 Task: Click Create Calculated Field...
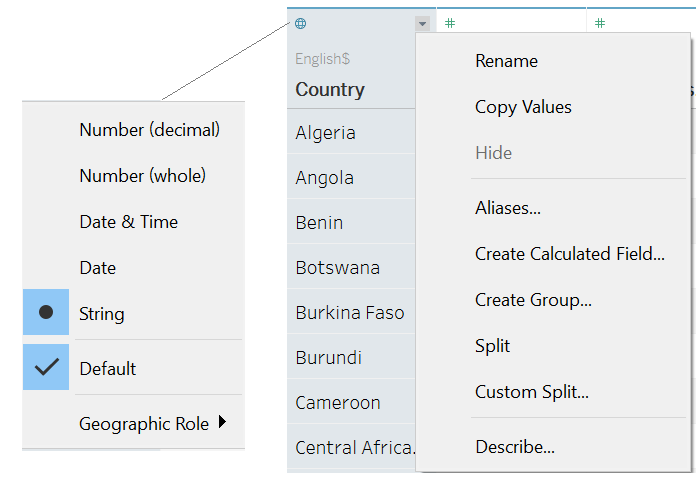[x=569, y=254]
